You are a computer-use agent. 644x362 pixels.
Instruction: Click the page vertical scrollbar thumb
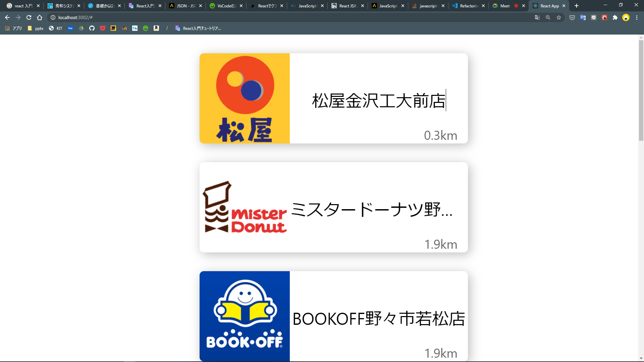click(641, 90)
